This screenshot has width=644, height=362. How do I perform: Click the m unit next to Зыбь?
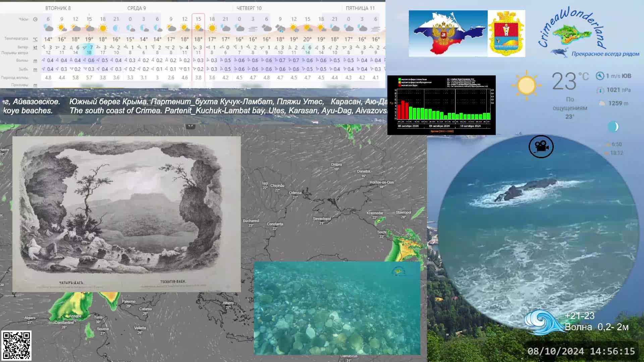tap(35, 70)
